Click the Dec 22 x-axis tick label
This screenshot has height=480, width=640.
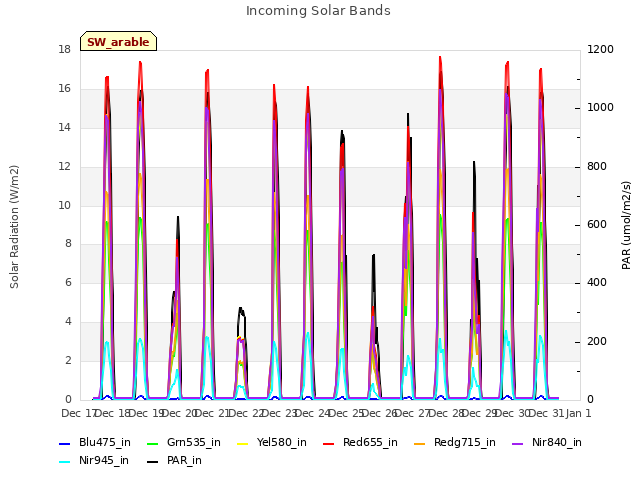[x=247, y=413]
